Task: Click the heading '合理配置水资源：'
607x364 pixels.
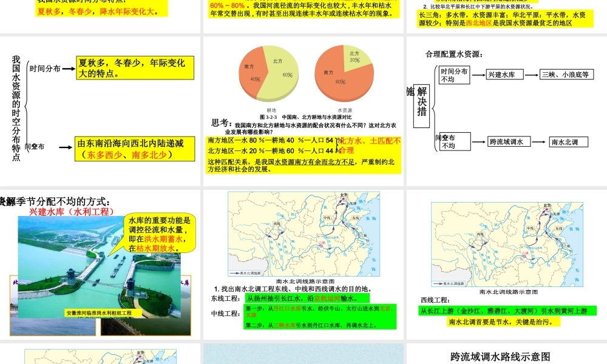Action: point(454,54)
